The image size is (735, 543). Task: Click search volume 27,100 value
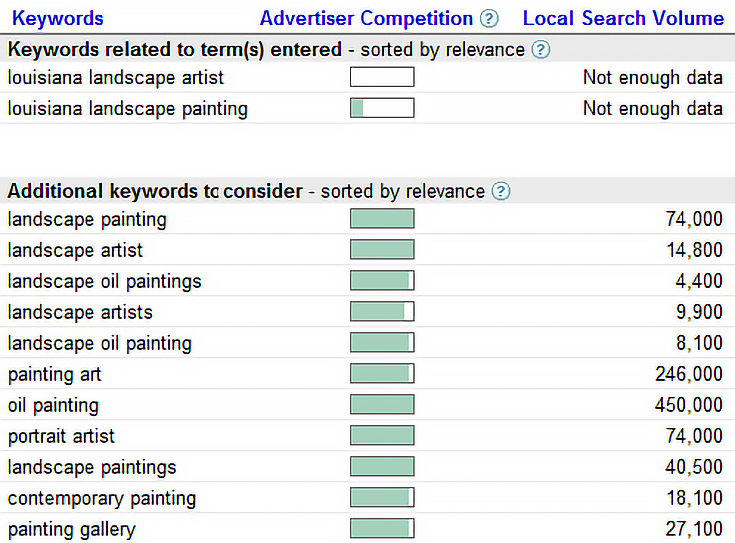click(x=694, y=528)
